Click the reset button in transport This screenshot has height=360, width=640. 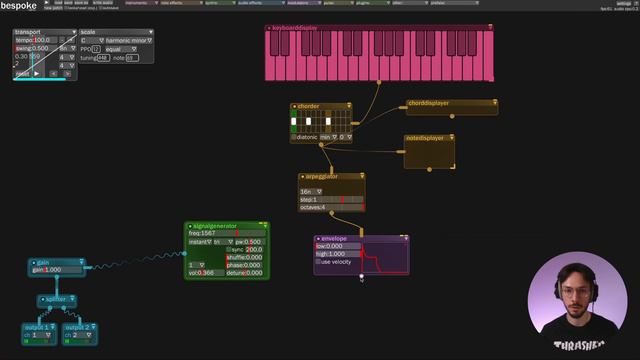[22, 74]
